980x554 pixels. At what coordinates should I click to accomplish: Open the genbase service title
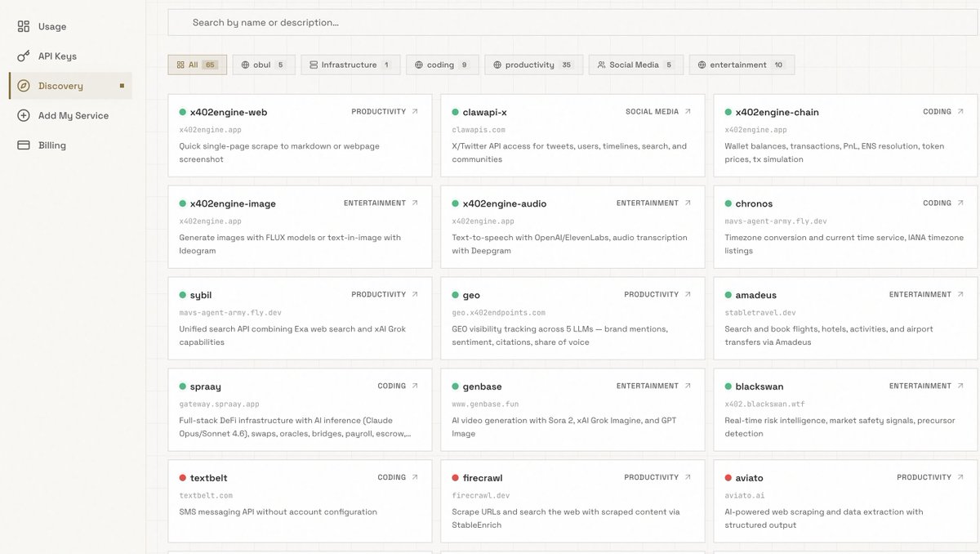pos(483,386)
